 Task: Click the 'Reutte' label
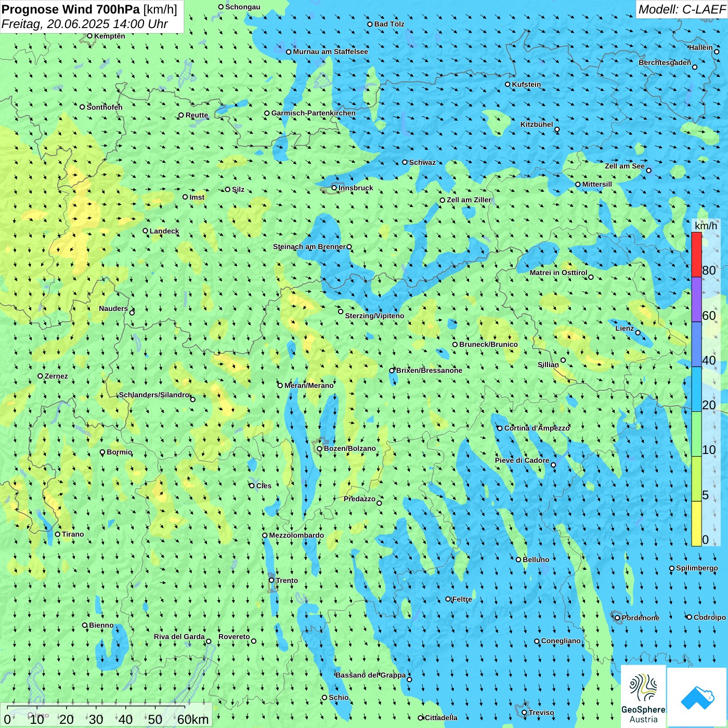pyautogui.click(x=197, y=115)
